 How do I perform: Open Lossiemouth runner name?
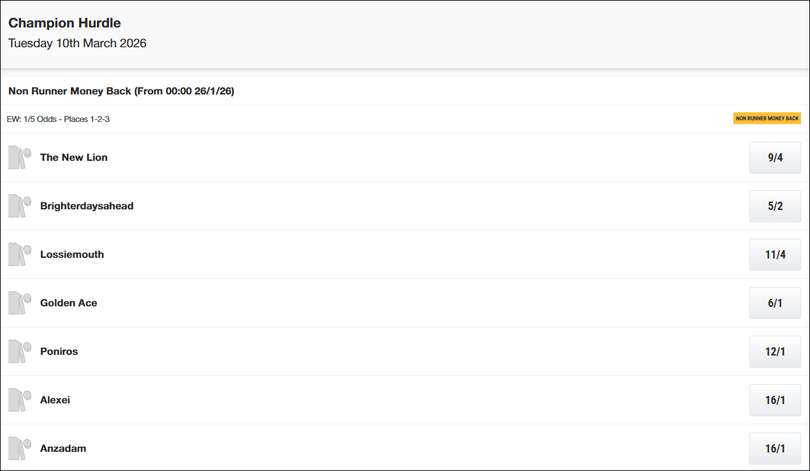point(72,254)
